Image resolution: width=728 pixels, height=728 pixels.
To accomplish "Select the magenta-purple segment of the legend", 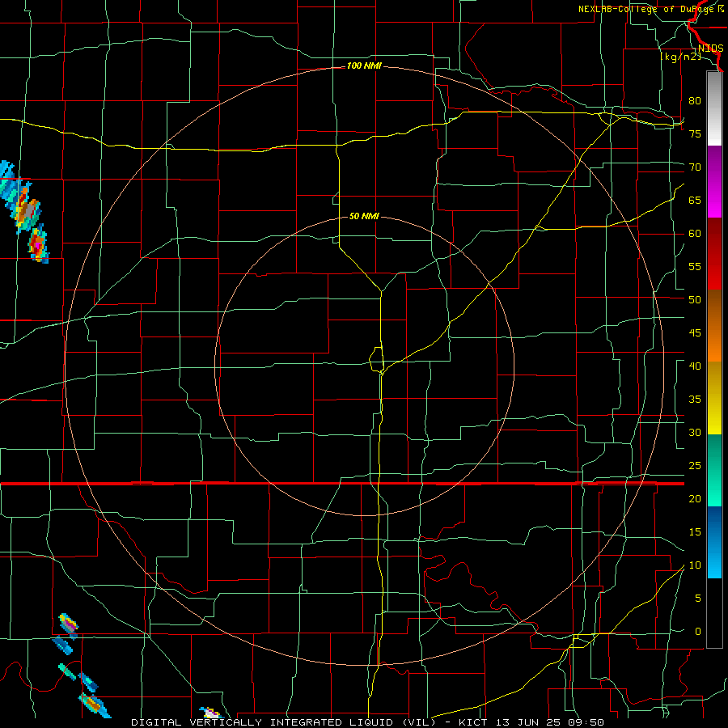I will tap(714, 181).
